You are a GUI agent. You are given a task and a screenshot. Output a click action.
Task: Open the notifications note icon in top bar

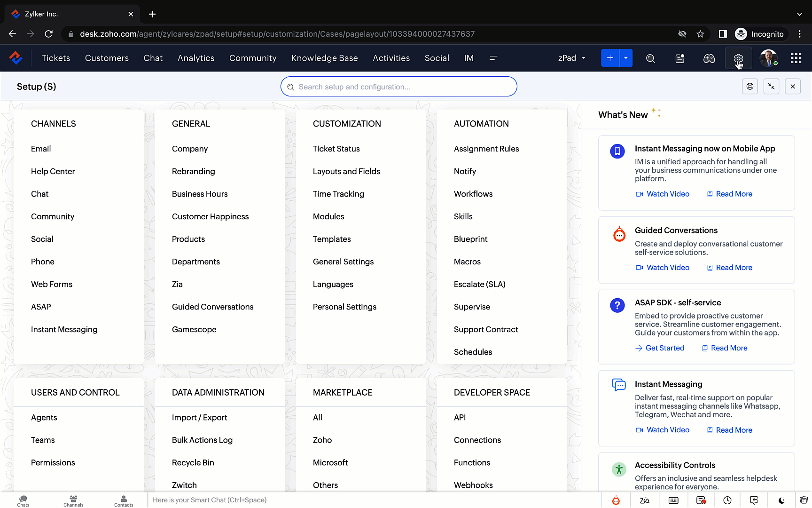tap(680, 58)
